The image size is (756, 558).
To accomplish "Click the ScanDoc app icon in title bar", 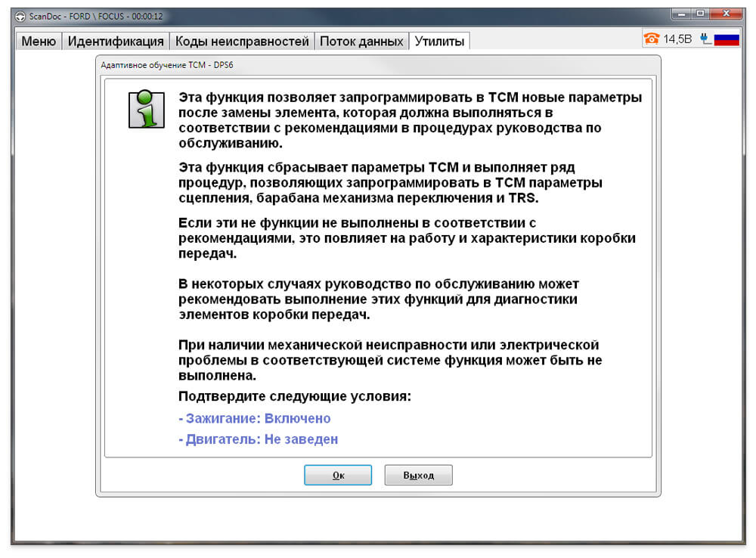I will click(20, 17).
